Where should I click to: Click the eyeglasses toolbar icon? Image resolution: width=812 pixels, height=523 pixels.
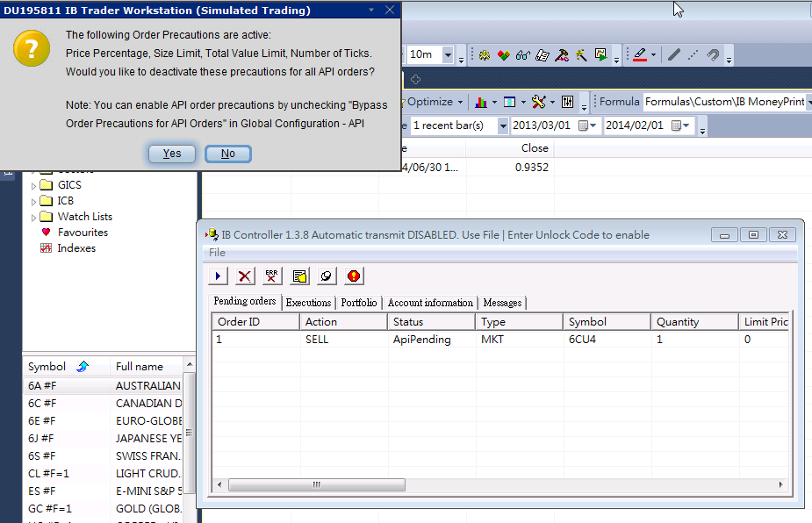(x=523, y=55)
